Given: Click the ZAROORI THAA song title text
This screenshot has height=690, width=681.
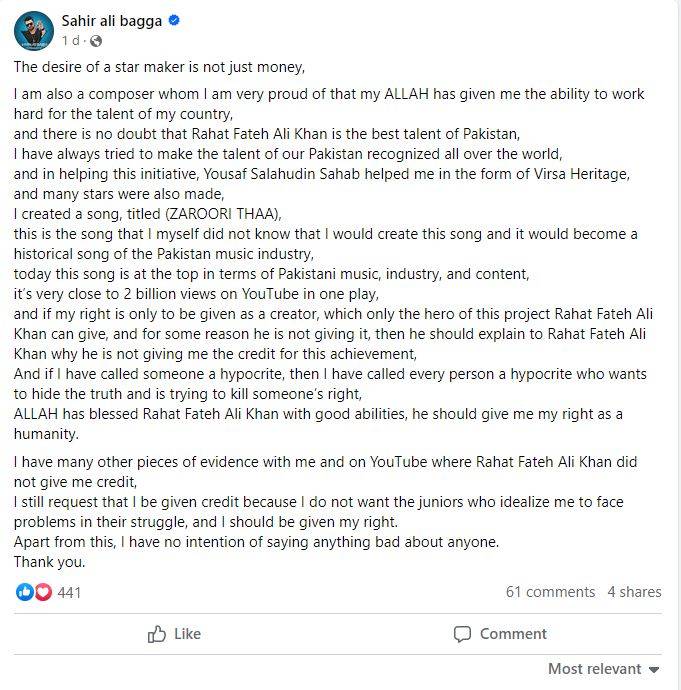Looking at the screenshot, I should point(223,214).
